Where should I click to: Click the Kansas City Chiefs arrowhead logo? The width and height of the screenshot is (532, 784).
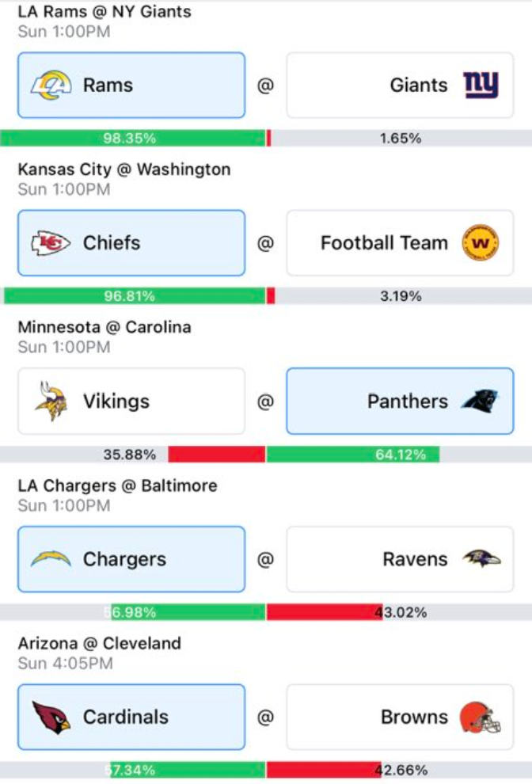pos(51,243)
